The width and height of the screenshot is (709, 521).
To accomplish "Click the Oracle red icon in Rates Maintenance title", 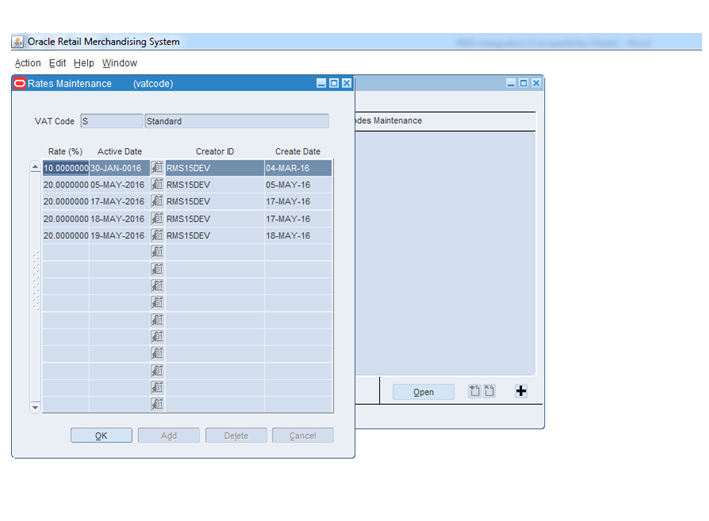I will (x=19, y=83).
